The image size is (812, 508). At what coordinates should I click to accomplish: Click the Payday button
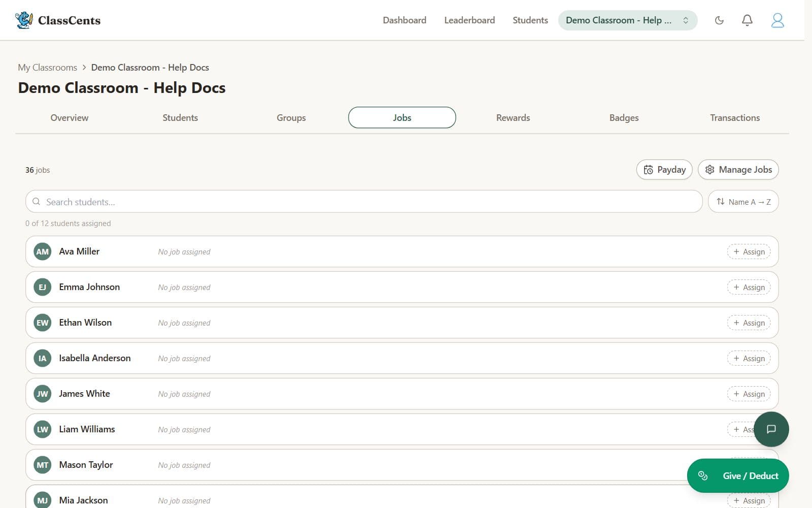pos(664,170)
